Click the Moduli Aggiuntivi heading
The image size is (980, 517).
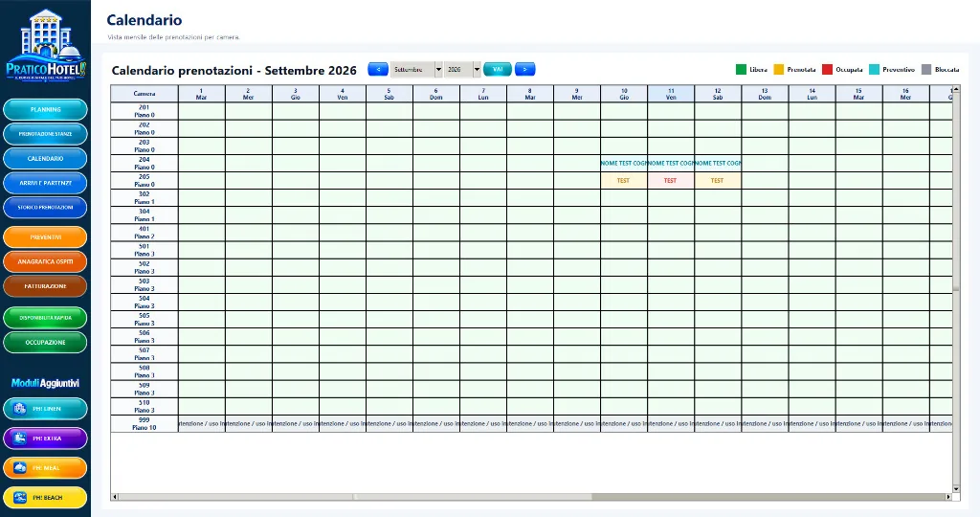pyautogui.click(x=46, y=383)
